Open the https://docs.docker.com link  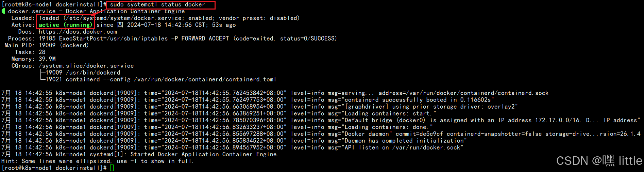coord(78,32)
